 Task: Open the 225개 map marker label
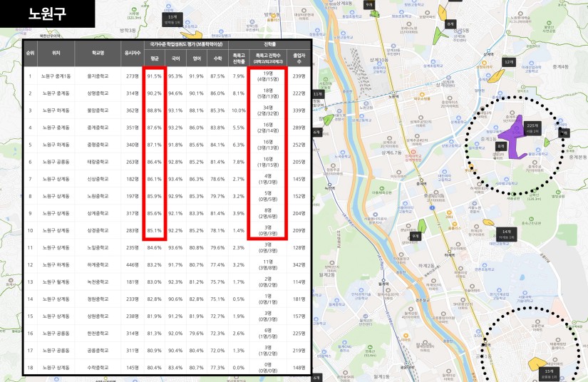[532, 128]
